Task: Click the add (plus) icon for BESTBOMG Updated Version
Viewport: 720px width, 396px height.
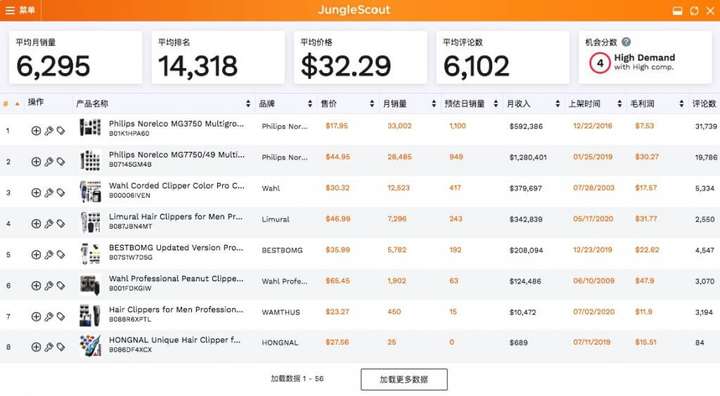Action: [36, 255]
